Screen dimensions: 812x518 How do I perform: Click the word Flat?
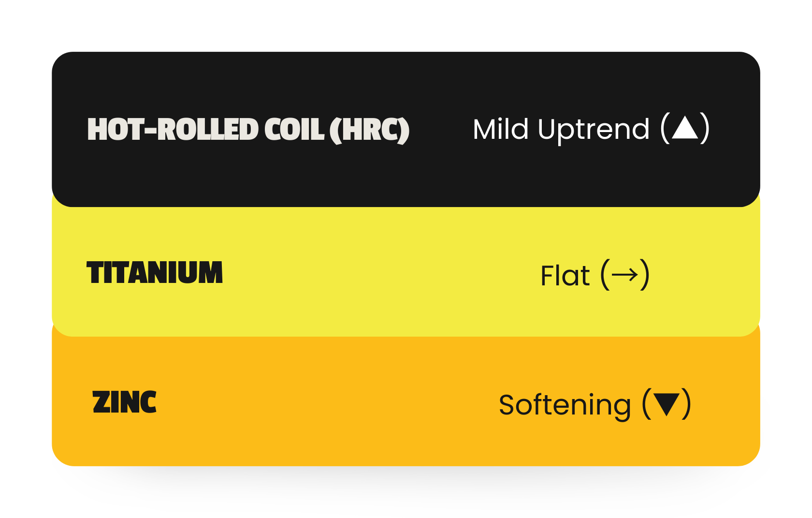point(565,276)
